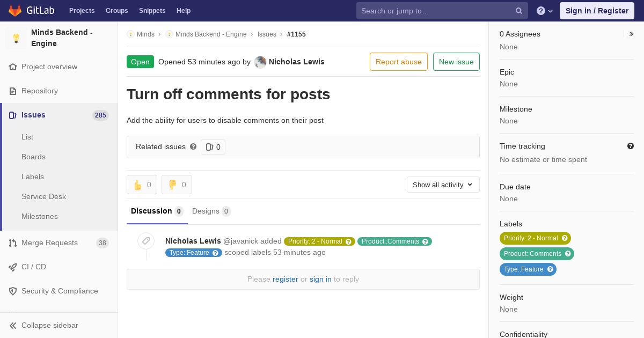Open the Milestones sidebar item

point(40,216)
